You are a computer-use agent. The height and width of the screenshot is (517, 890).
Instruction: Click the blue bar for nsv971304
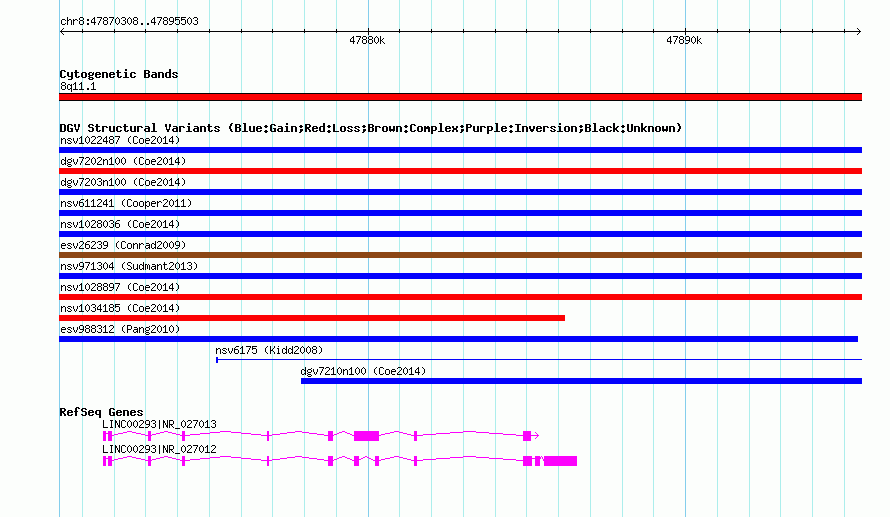click(x=460, y=276)
